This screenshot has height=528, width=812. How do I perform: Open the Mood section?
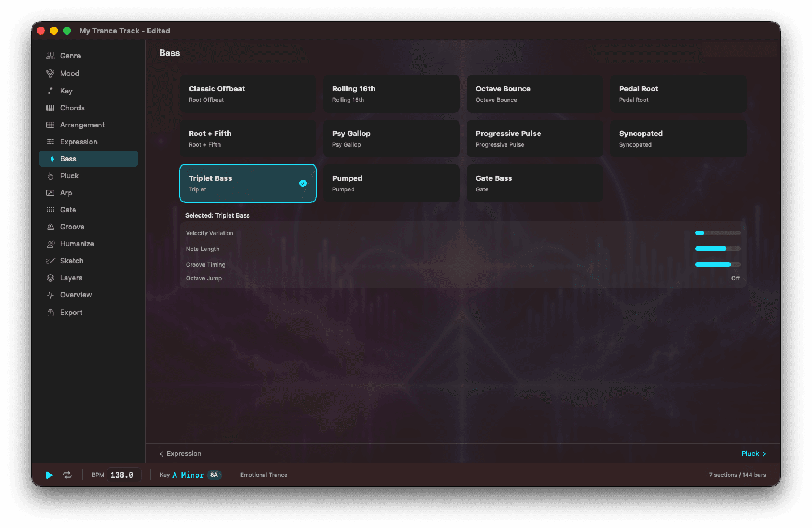(x=88, y=74)
